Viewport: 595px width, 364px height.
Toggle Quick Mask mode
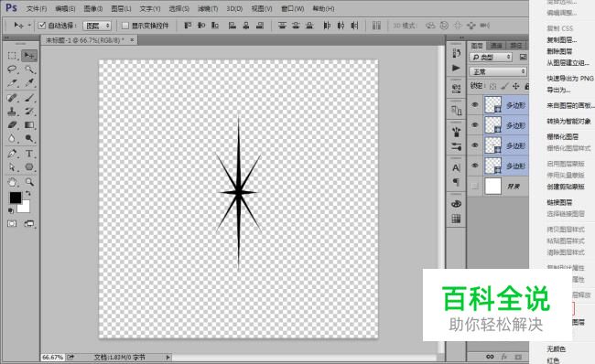click(x=12, y=224)
